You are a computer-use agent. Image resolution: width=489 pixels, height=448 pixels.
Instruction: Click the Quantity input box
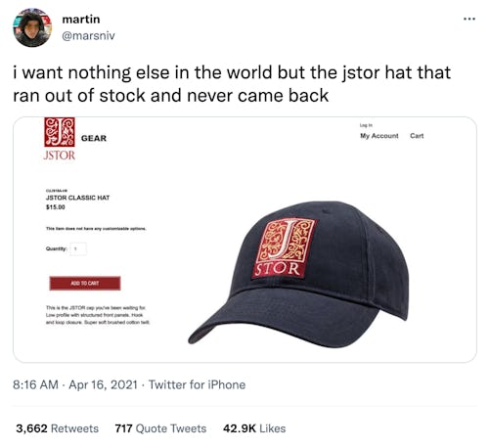(x=78, y=248)
